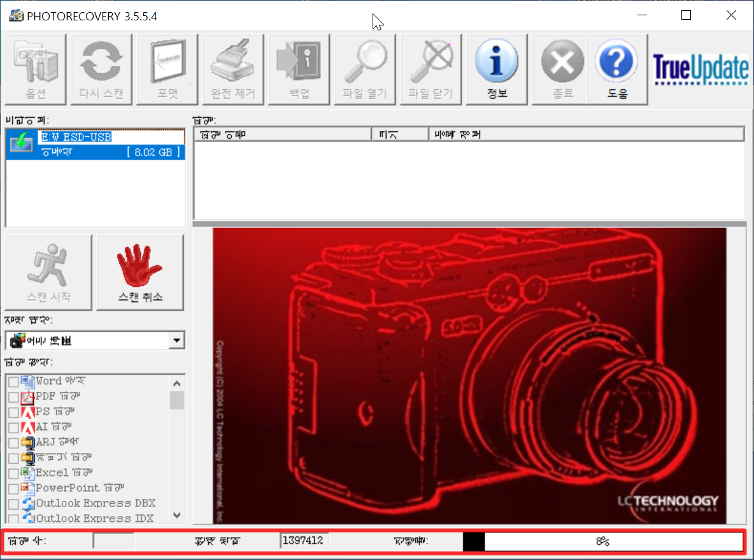Click the Excel icon in file types

point(27,473)
